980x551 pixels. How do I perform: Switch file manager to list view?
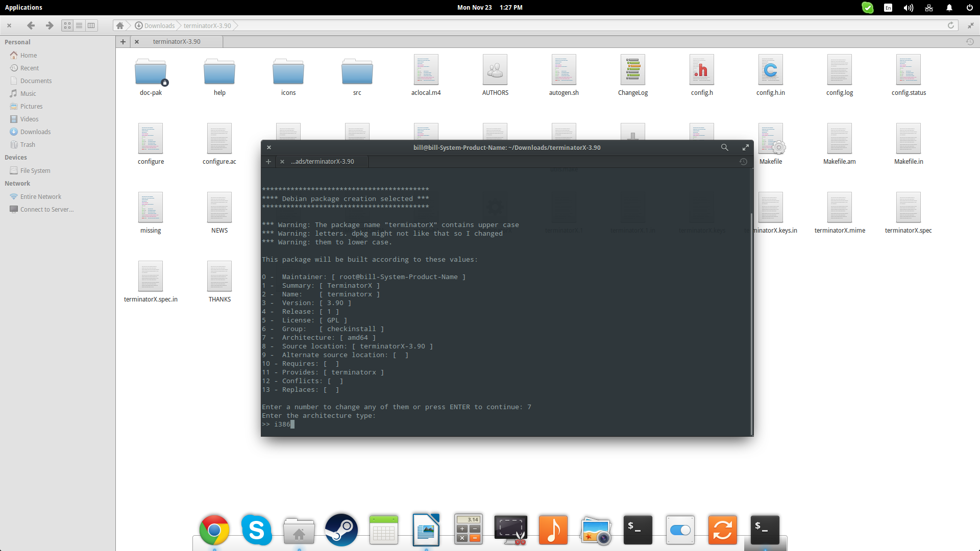coord(79,26)
